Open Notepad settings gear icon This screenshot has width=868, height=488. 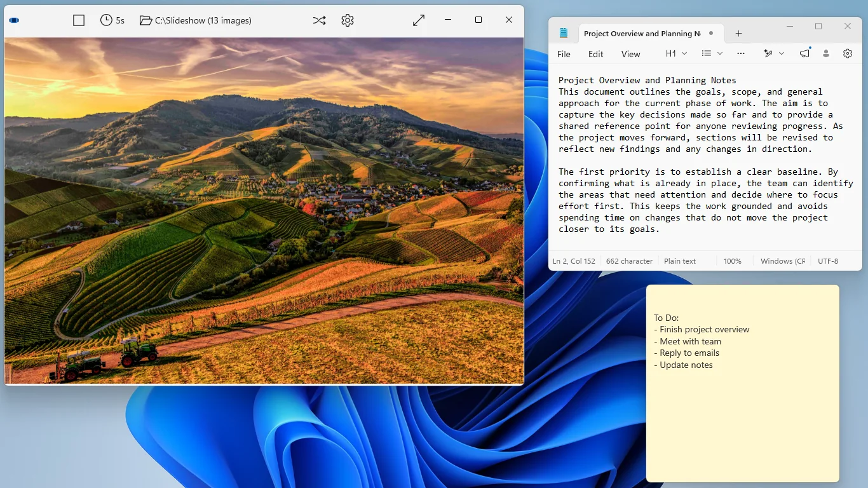pos(848,53)
